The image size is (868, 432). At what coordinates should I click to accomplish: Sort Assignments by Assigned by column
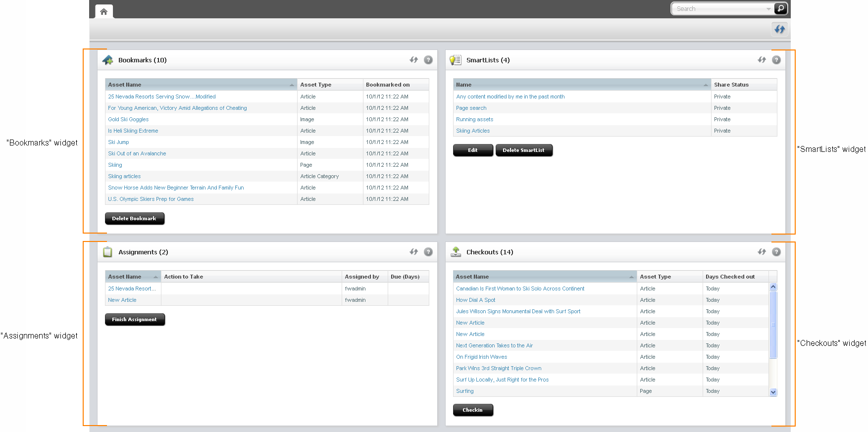[x=365, y=277]
